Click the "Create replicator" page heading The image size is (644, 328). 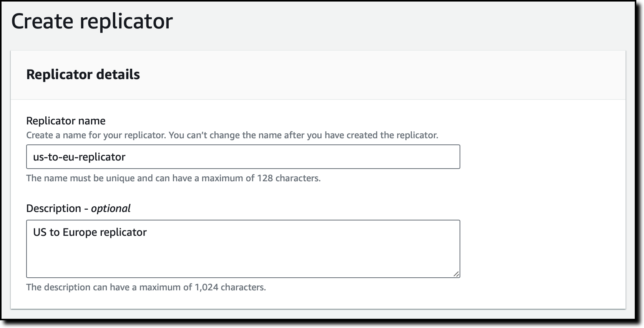(x=92, y=21)
